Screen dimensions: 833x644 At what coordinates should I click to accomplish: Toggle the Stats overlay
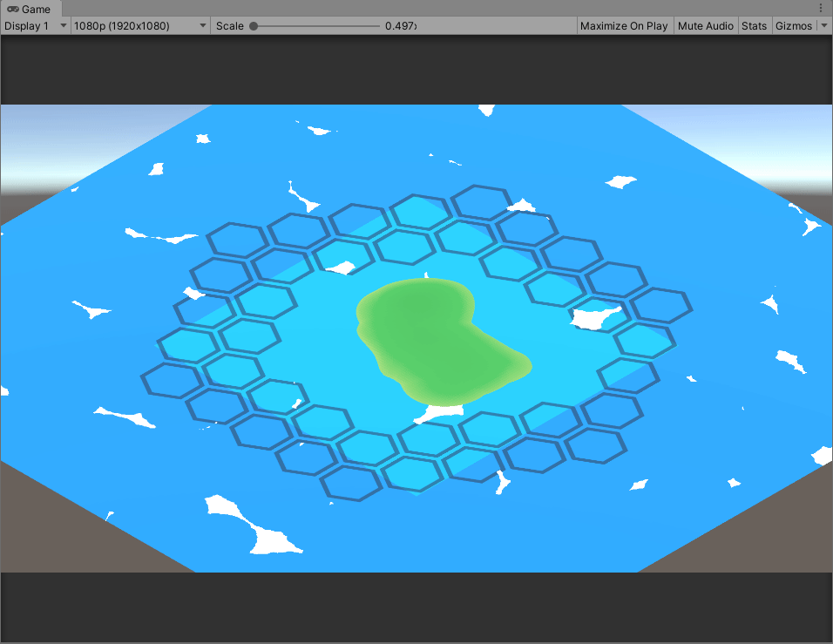pyautogui.click(x=754, y=26)
